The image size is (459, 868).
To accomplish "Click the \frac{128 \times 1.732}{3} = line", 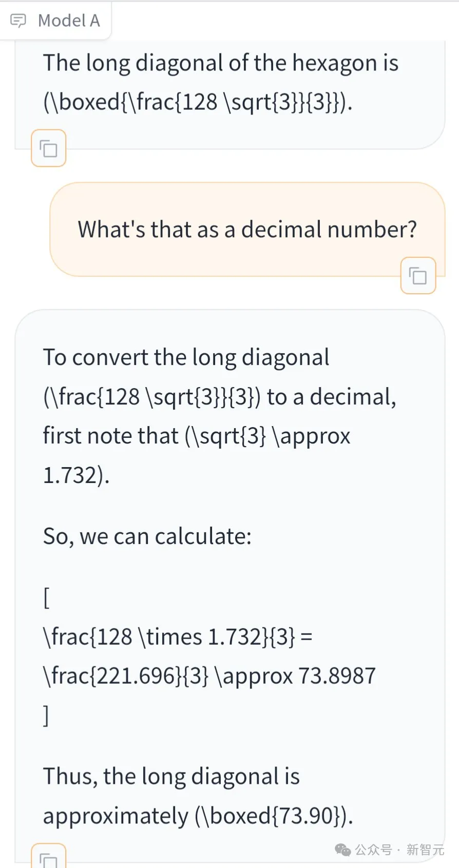I will click(x=178, y=638).
